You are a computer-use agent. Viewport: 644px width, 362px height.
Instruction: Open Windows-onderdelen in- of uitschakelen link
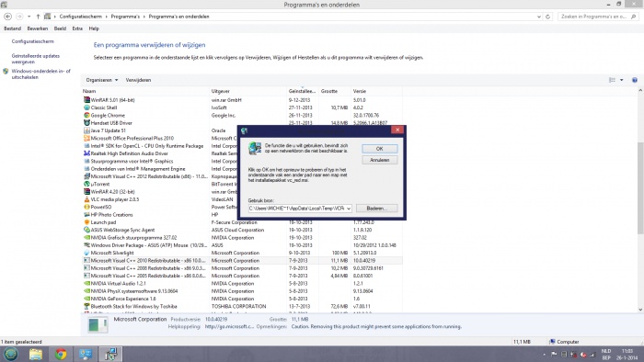tap(40, 74)
